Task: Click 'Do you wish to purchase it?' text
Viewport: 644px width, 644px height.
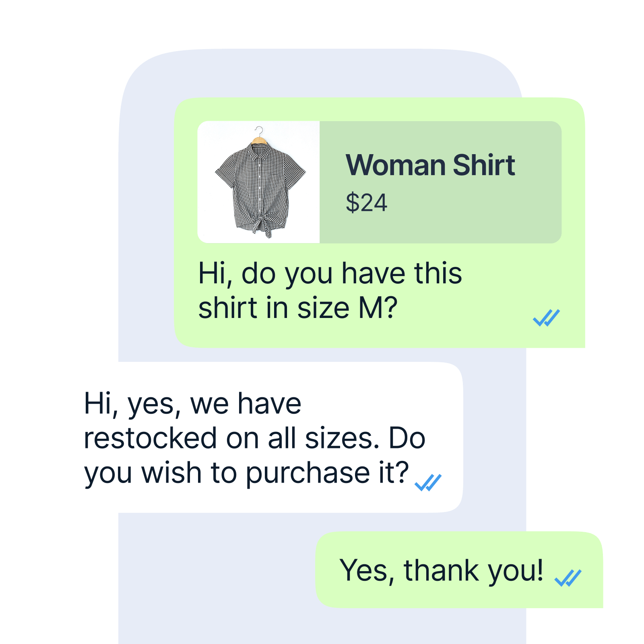Action: coord(255,455)
